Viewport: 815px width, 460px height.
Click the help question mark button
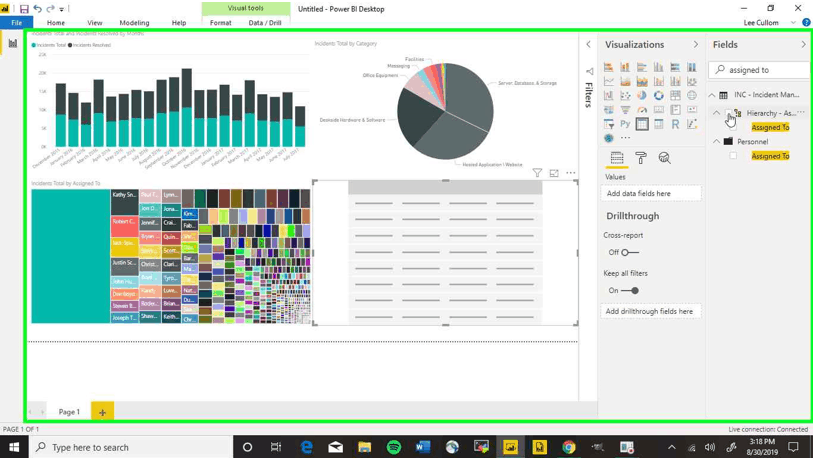[806, 22]
